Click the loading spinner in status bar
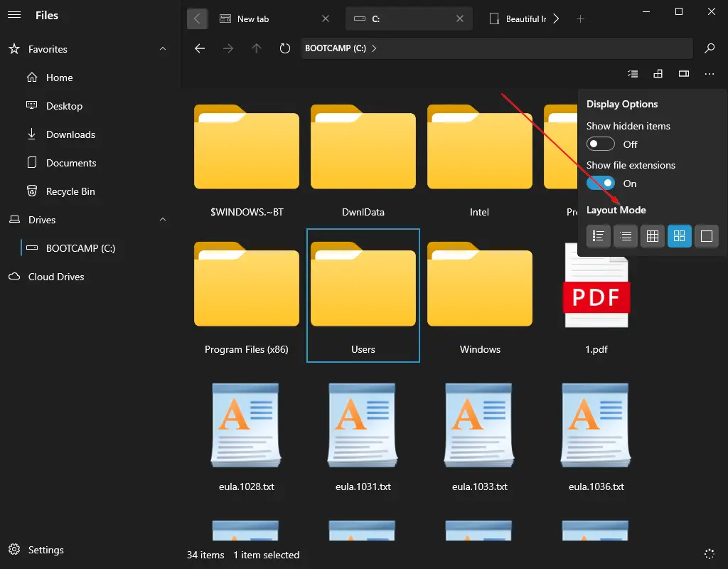The width and height of the screenshot is (728, 569). point(709,553)
